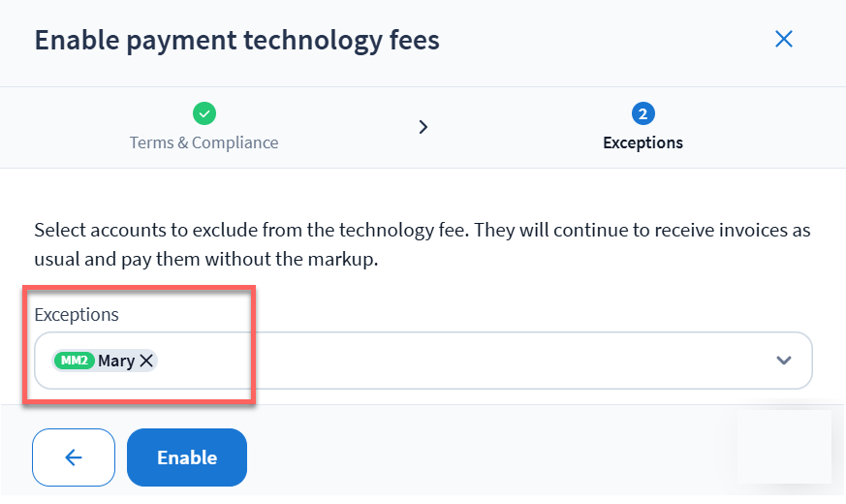Viewport: 846px width, 504px height.
Task: Go to the Terms & Compliance step
Action: click(204, 142)
